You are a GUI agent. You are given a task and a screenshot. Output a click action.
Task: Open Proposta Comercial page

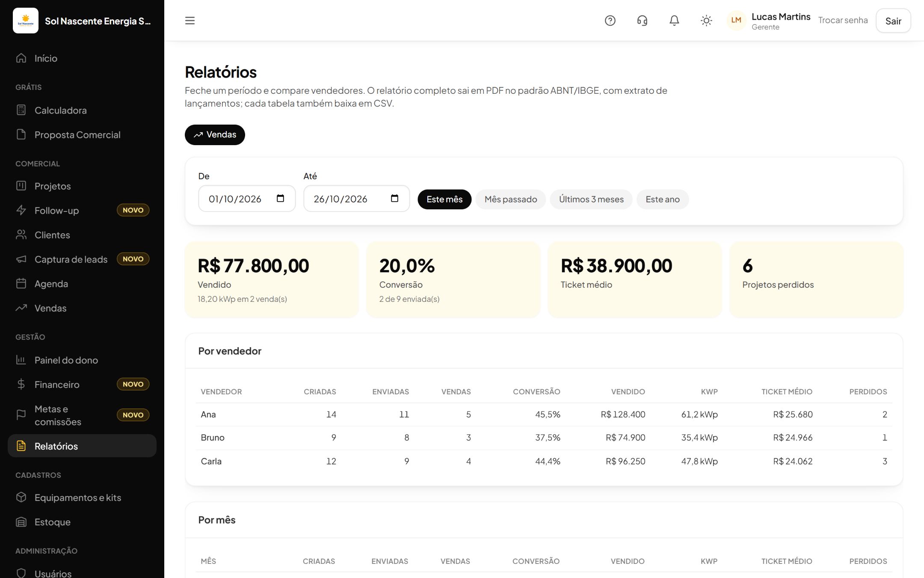point(82,135)
